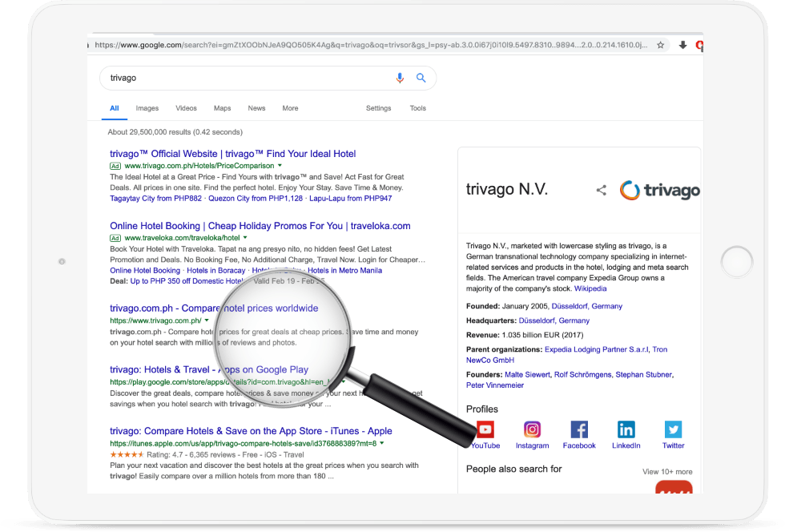
Task: Click the blue search magnifier icon
Action: pos(421,78)
